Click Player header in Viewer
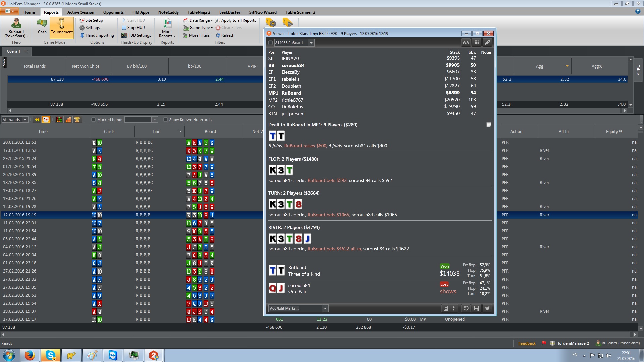The height and width of the screenshot is (362, 644). point(287,52)
